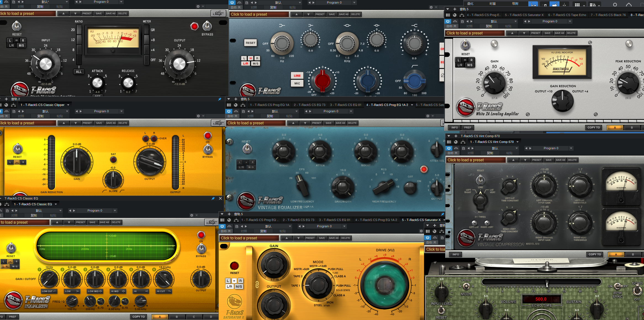Image resolution: width=644 pixels, height=320 pixels.
Task: Collapse the Vint Comp 670 window's triangle menu
Action: pyautogui.click(x=449, y=136)
